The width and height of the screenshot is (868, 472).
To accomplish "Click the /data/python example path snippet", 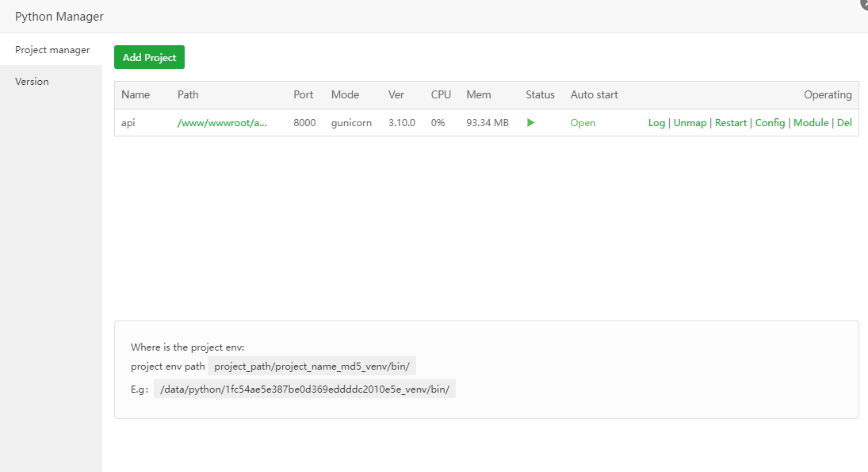I will coord(305,389).
